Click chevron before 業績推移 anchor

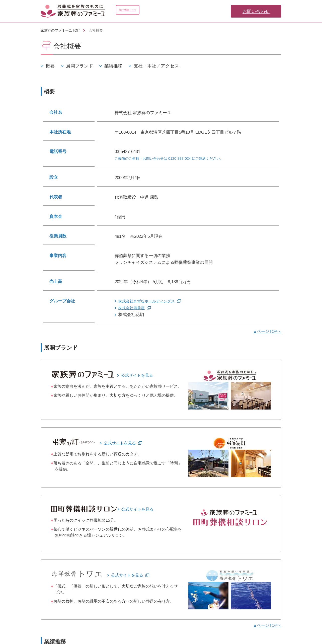click(101, 66)
